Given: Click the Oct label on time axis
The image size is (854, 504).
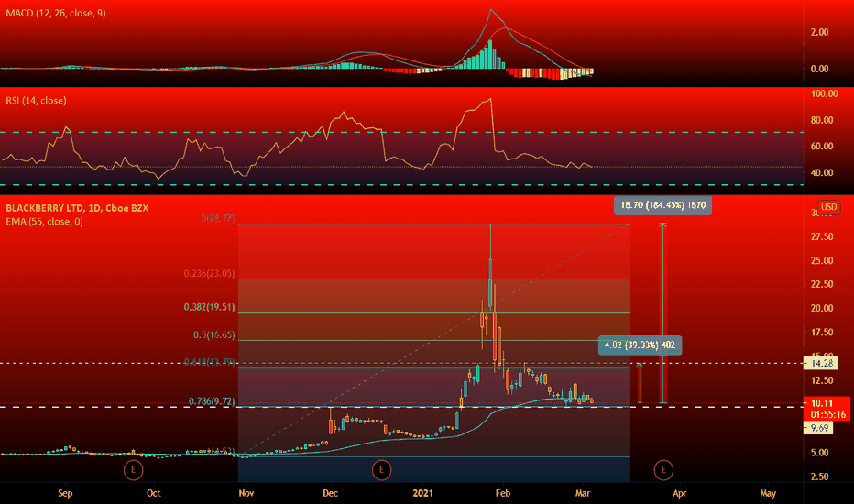Looking at the screenshot, I should point(154,493).
